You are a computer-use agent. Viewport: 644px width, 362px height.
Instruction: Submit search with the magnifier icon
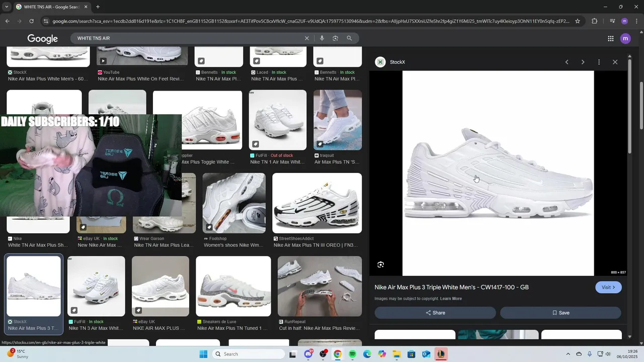pos(349,38)
